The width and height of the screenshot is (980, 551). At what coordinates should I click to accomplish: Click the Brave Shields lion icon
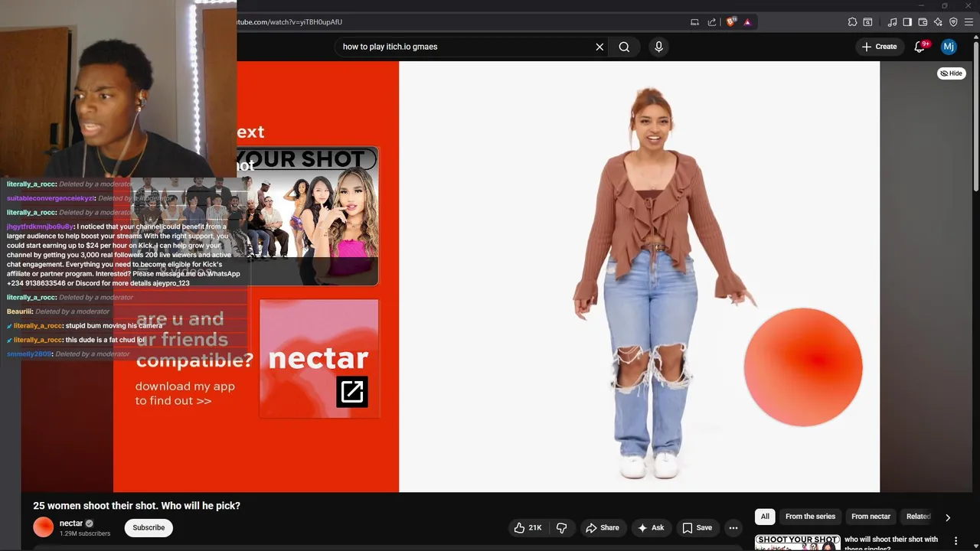point(730,22)
